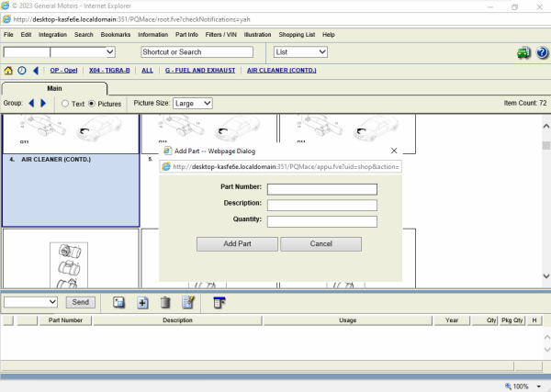
Task: Focus the Description input field
Action: click(x=322, y=206)
